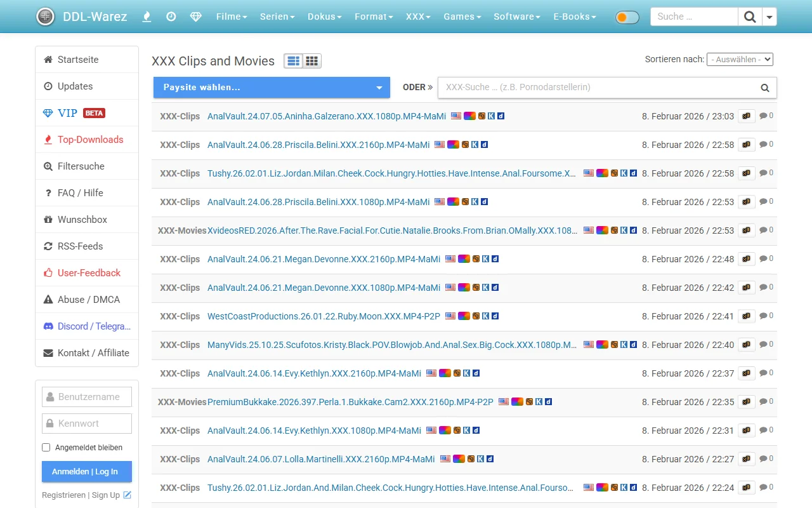This screenshot has height=508, width=812.
Task: Click the mirror icon beside the first release date
Action: point(746,116)
